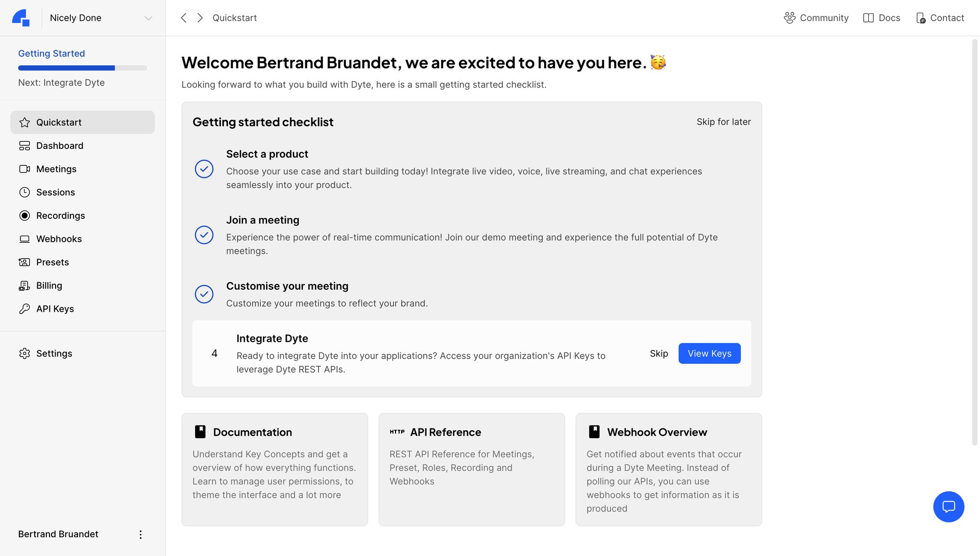Go to the Webhooks menu item
The width and height of the screenshot is (980, 556).
point(59,239)
